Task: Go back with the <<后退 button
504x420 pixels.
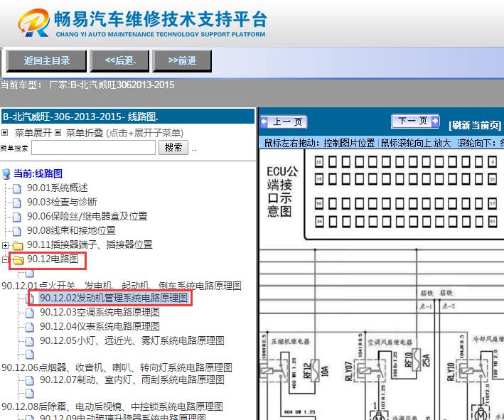Action: 120,60
